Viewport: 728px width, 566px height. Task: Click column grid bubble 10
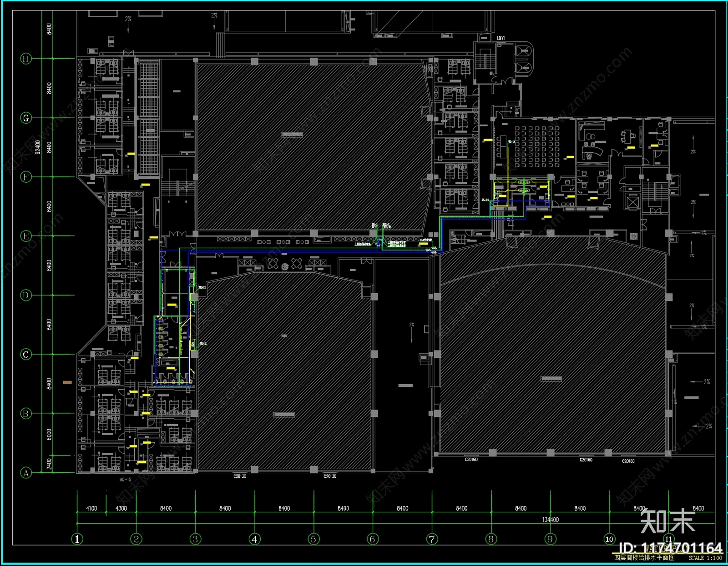click(610, 539)
